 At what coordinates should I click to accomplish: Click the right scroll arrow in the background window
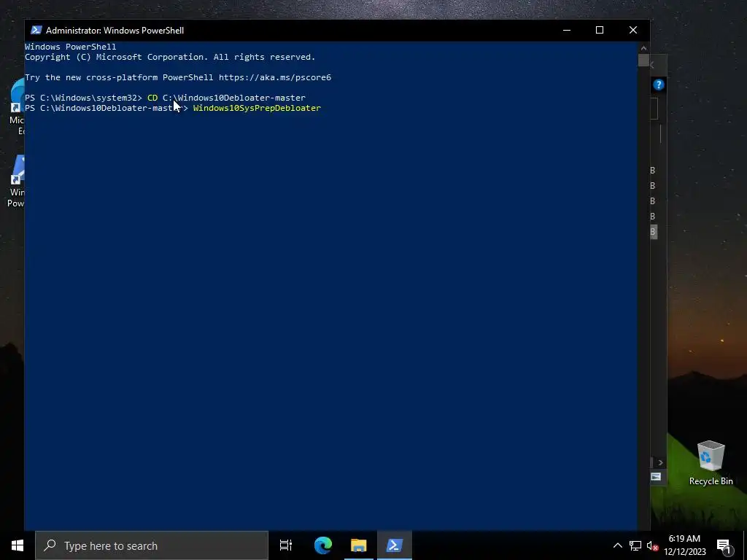point(660,462)
